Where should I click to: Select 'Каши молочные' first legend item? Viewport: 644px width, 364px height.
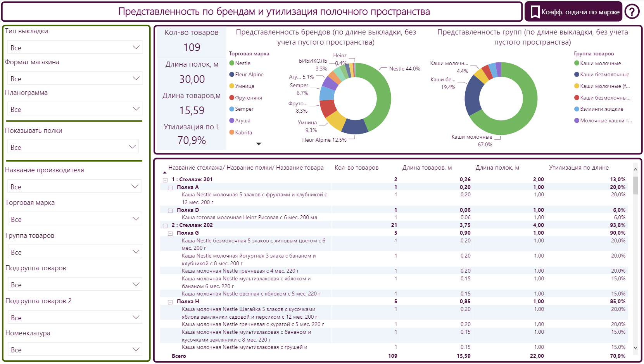(x=597, y=63)
